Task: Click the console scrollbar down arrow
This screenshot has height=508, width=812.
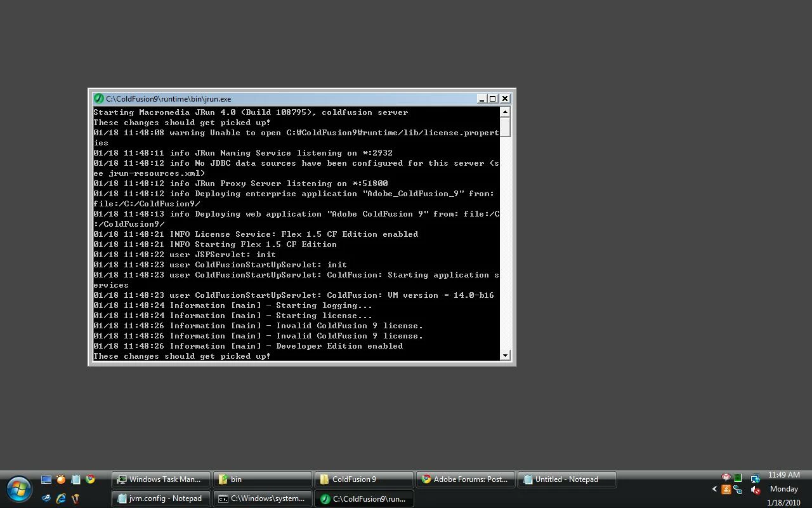Action: pyautogui.click(x=505, y=356)
